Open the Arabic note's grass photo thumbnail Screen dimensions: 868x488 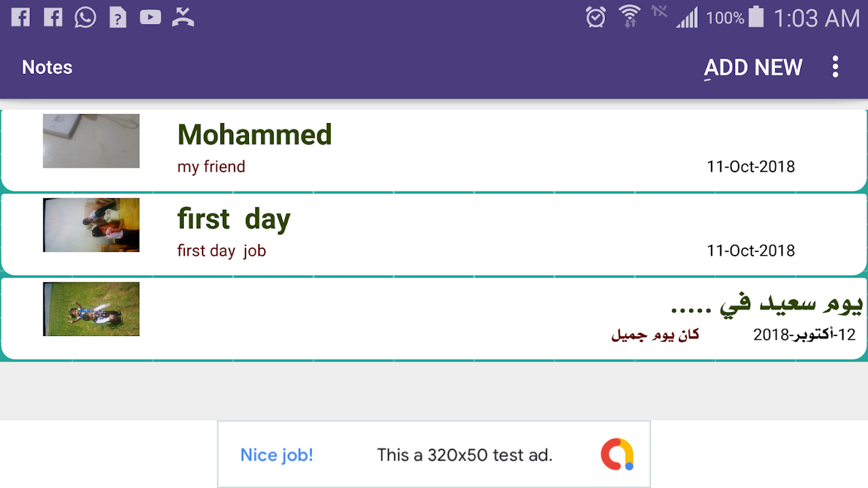coord(91,309)
